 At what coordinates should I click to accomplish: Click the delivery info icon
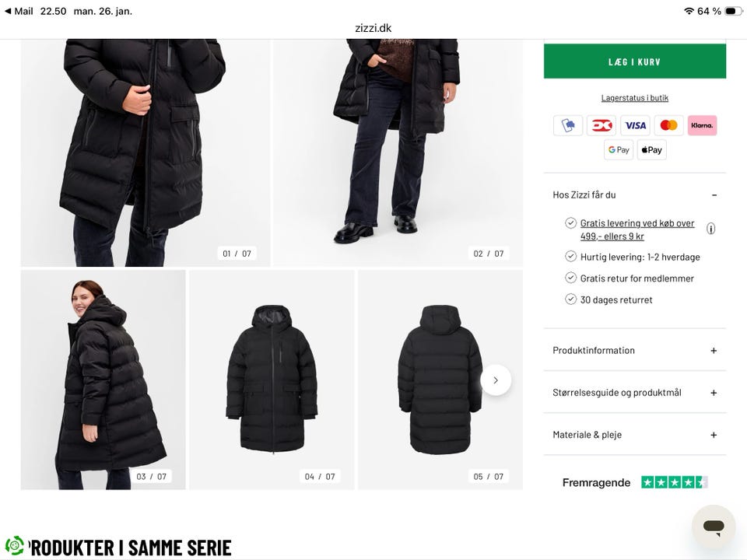710,229
